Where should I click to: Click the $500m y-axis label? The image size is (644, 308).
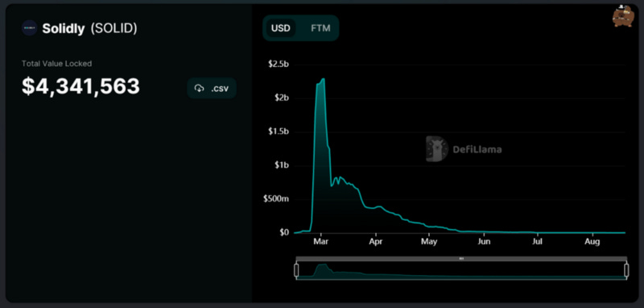(x=276, y=199)
